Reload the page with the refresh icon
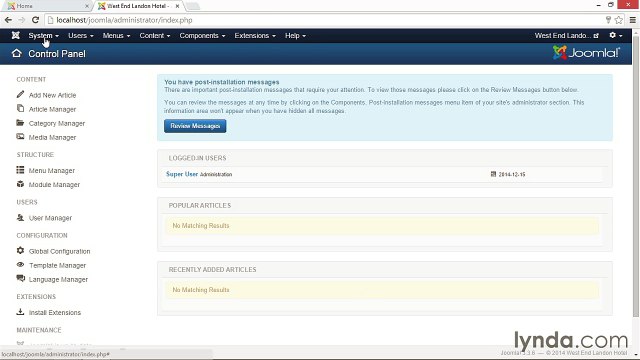Image resolution: width=640 pixels, height=360 pixels. click(x=36, y=20)
